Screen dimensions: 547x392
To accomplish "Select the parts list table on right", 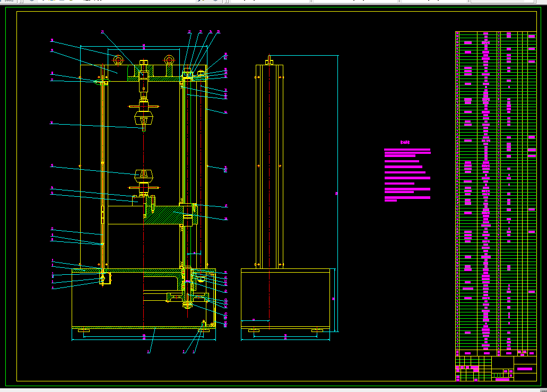I will [x=496, y=194].
